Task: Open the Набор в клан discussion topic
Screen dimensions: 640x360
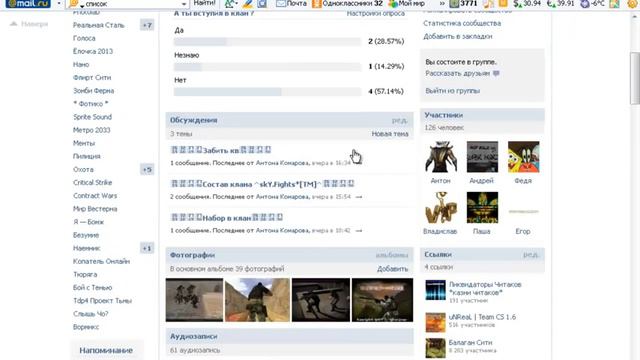Action: click(x=227, y=218)
